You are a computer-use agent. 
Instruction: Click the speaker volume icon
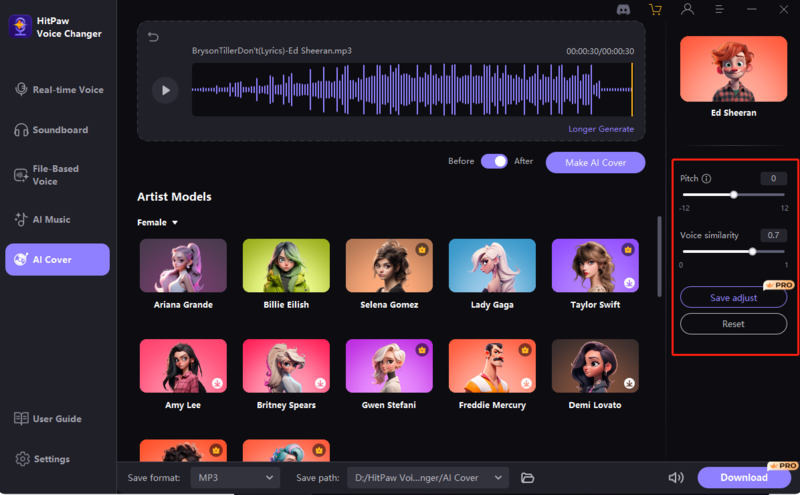(x=676, y=478)
